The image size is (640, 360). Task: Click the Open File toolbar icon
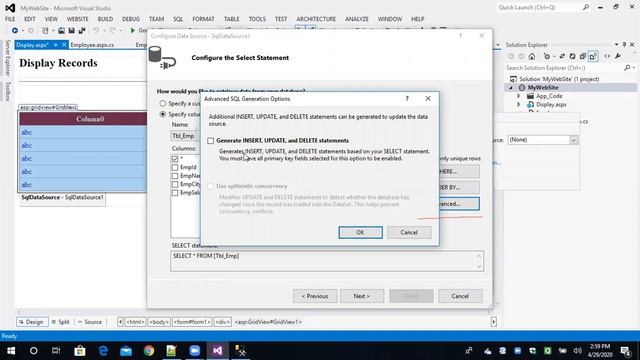pos(61,31)
